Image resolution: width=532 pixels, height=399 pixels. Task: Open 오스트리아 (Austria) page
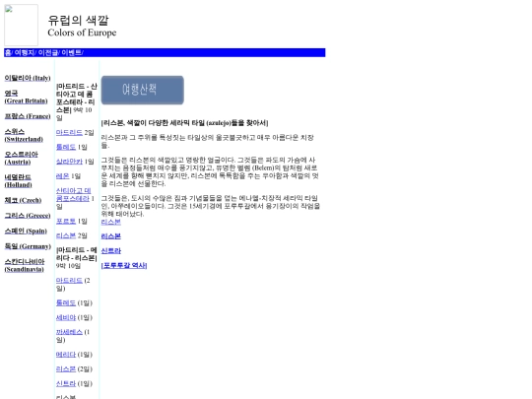coord(21,158)
